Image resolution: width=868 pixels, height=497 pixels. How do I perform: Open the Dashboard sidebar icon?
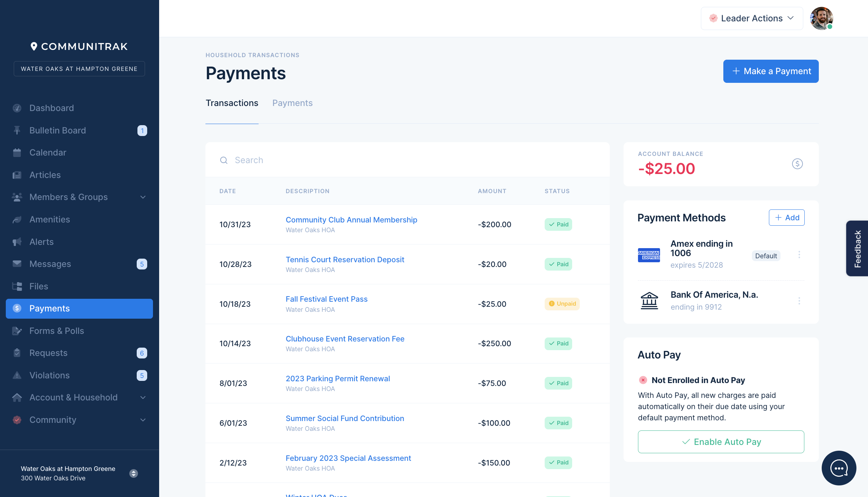(17, 108)
